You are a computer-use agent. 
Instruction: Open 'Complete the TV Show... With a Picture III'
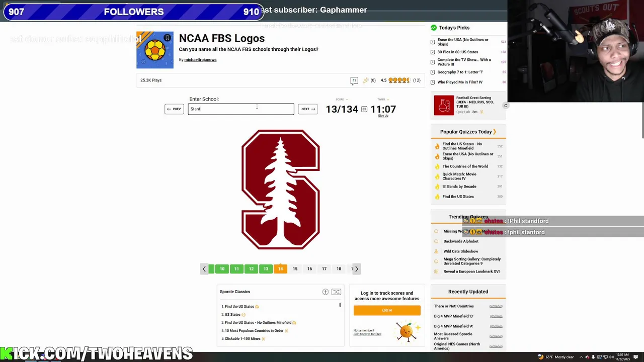point(464,62)
